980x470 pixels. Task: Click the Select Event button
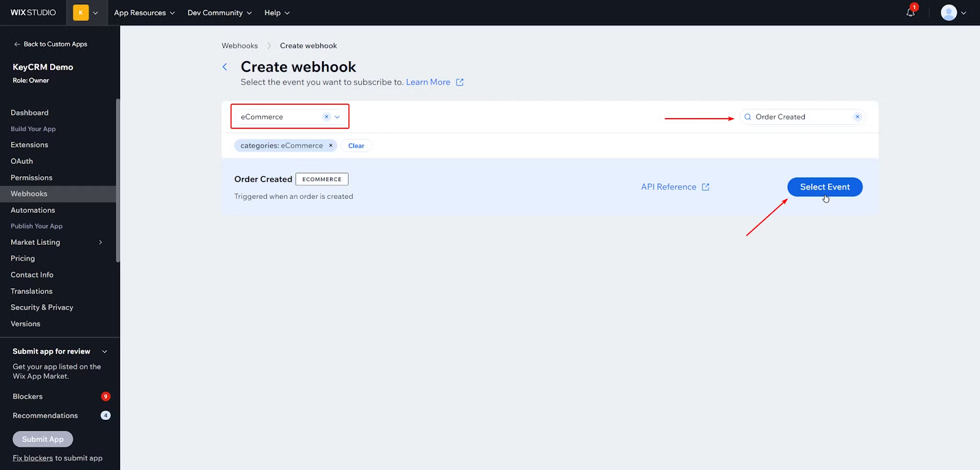tap(825, 187)
